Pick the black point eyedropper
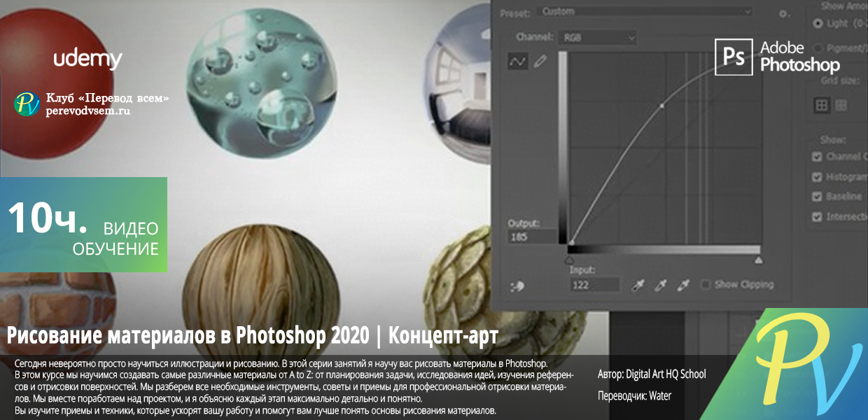 point(638,285)
